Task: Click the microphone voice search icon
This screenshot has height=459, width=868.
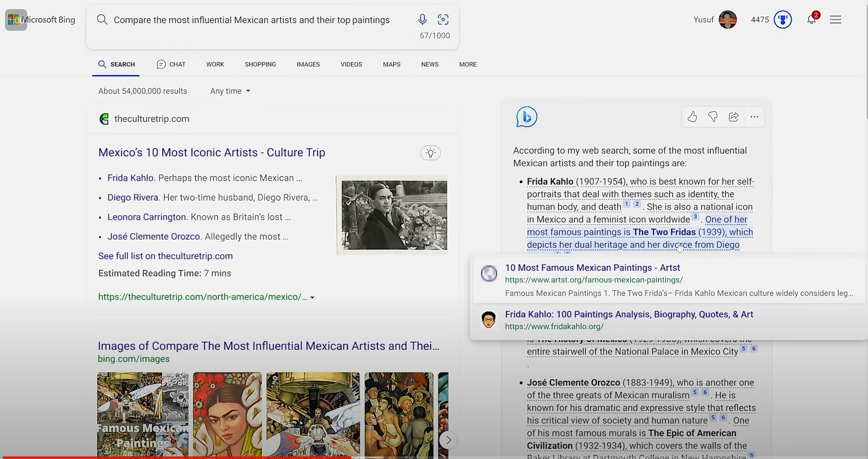Action: tap(422, 19)
